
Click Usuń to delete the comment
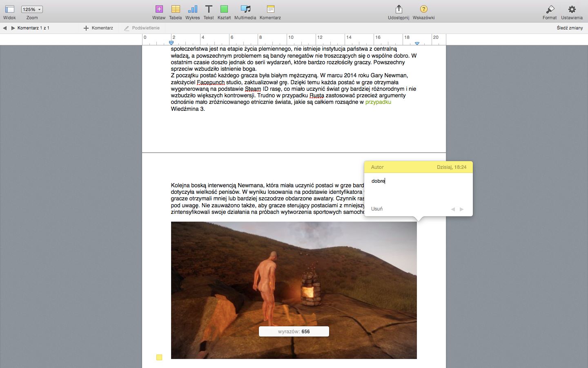[377, 209]
